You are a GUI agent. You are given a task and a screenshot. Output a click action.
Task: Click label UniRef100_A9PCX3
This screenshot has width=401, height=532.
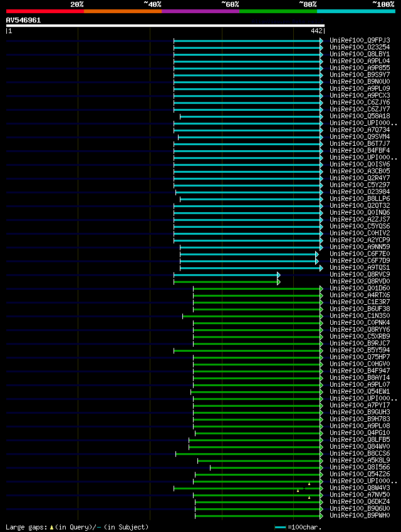pos(360,95)
